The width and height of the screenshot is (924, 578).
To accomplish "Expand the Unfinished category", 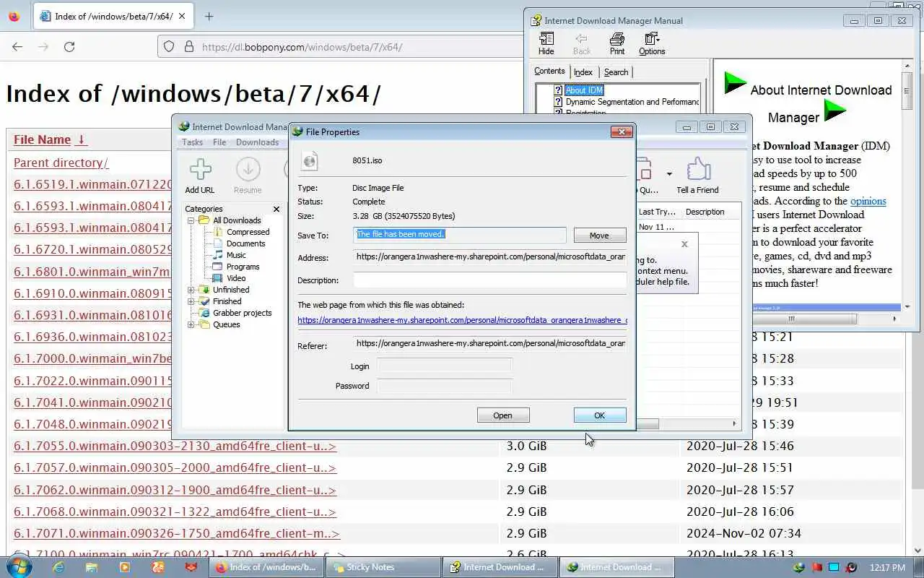I will 191,290.
